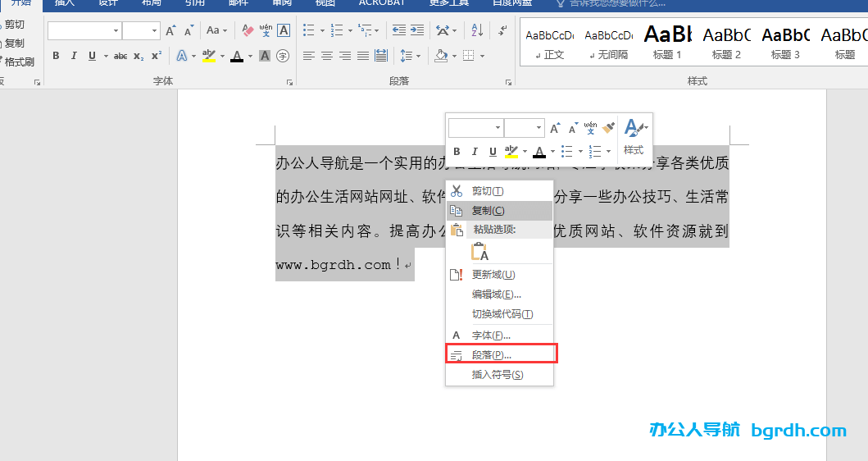Toggle Character Border (boxed A)
This screenshot has width=868, height=461.
pos(284,30)
